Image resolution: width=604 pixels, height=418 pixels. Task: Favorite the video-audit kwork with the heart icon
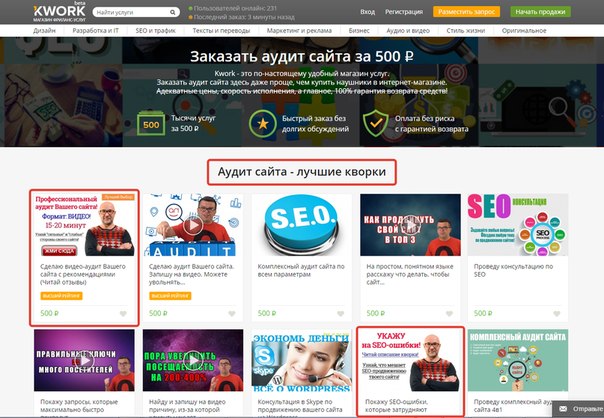click(x=123, y=314)
